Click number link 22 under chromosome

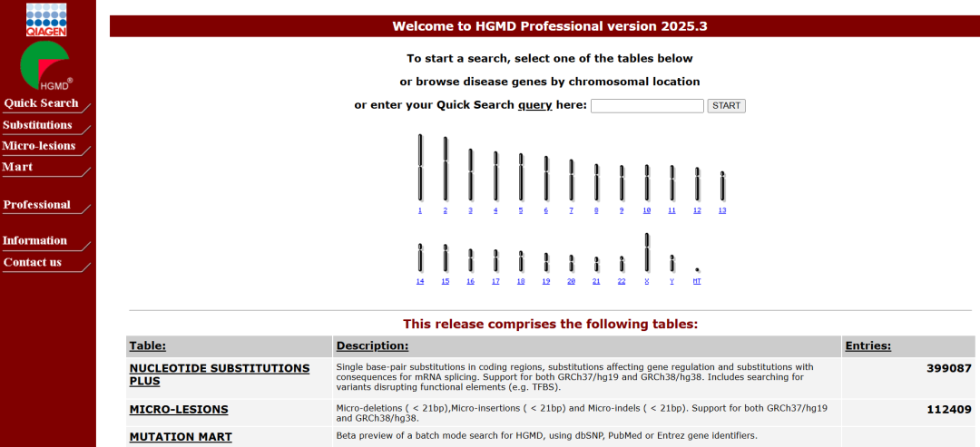click(x=622, y=282)
